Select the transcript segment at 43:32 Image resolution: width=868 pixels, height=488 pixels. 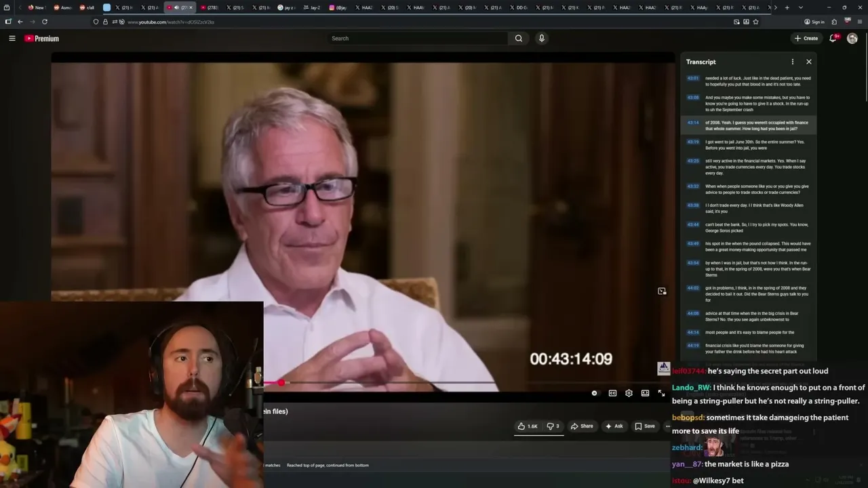click(749, 189)
